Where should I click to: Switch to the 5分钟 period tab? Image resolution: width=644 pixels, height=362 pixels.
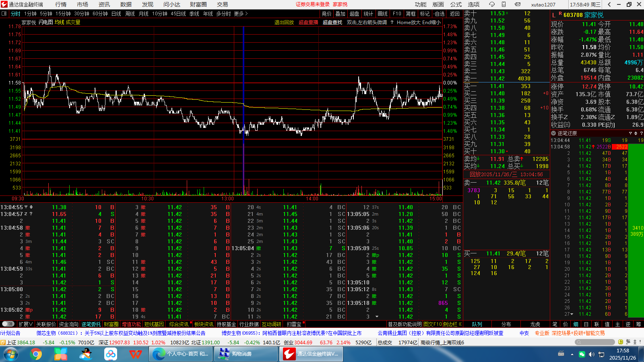point(46,14)
